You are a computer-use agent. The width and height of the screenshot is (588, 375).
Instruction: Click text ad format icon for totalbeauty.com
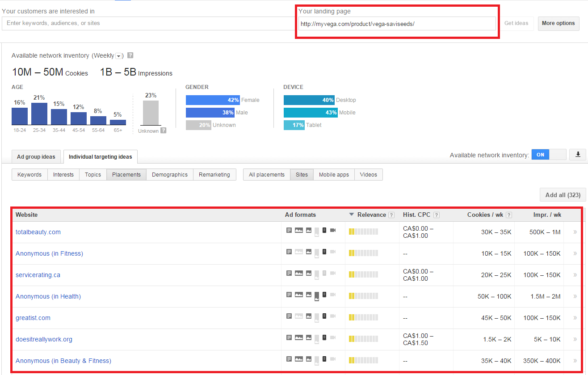tap(289, 230)
